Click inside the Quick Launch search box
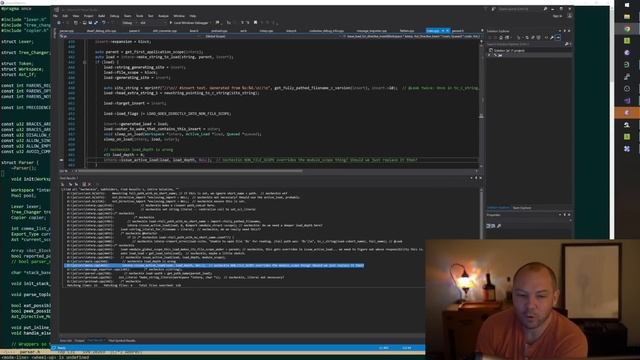 [519, 9]
